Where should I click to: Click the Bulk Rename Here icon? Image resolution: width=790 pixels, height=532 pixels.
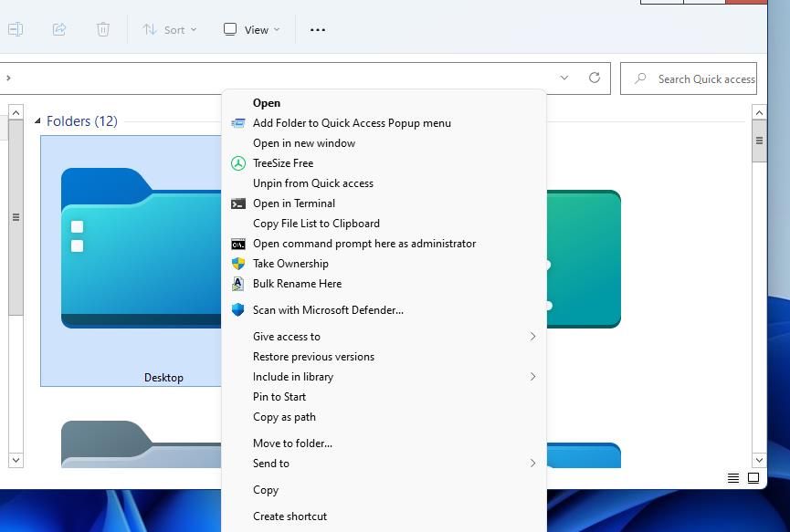tap(237, 284)
